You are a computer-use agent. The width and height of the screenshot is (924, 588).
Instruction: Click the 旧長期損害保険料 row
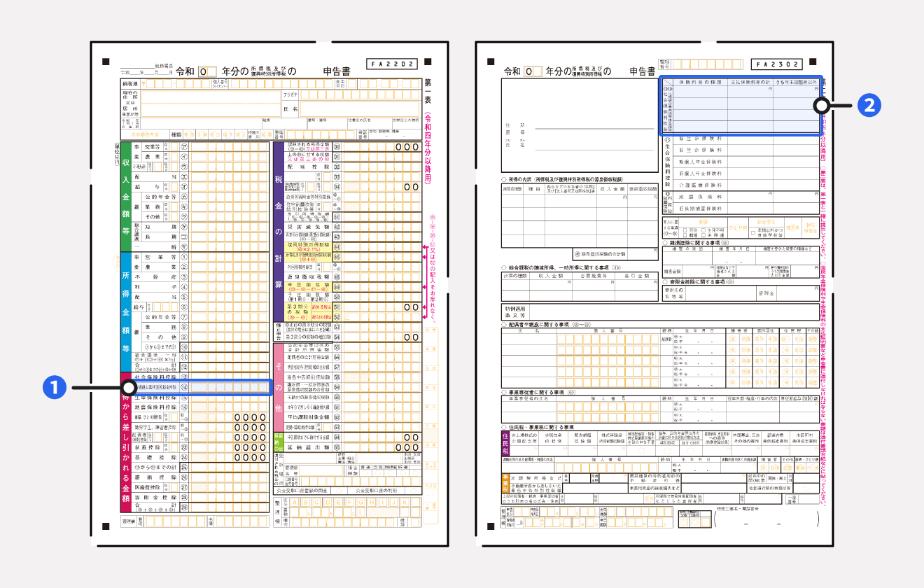coord(748,209)
